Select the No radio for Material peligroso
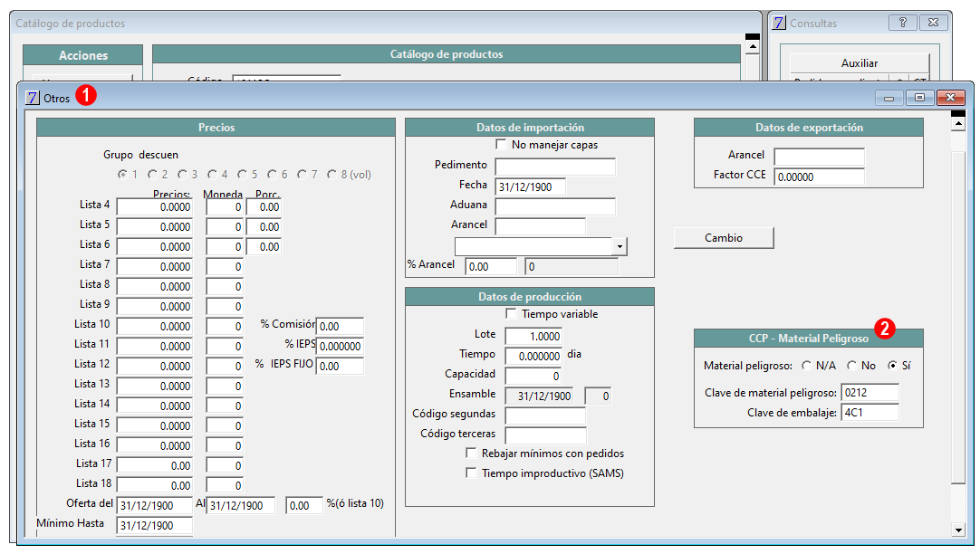This screenshot has height=554, width=980. pos(852,366)
